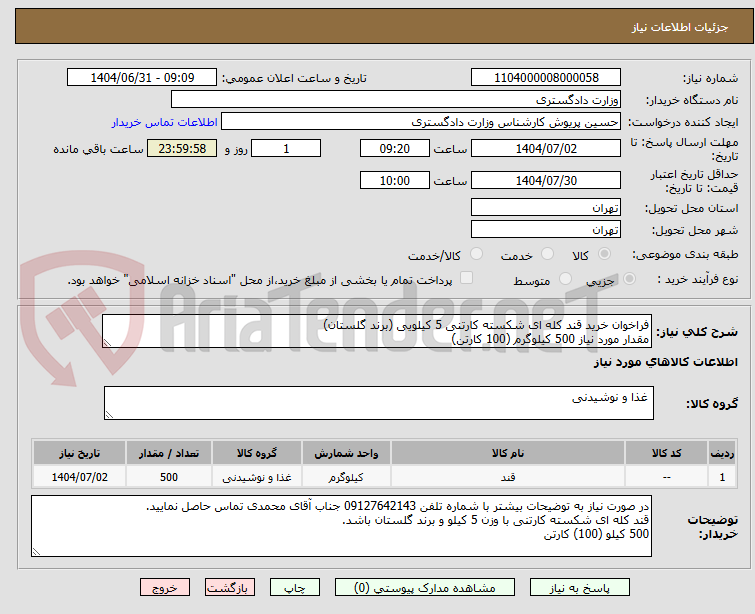Click the remaining days field showing 1
The width and height of the screenshot is (755, 614).
[x=286, y=148]
